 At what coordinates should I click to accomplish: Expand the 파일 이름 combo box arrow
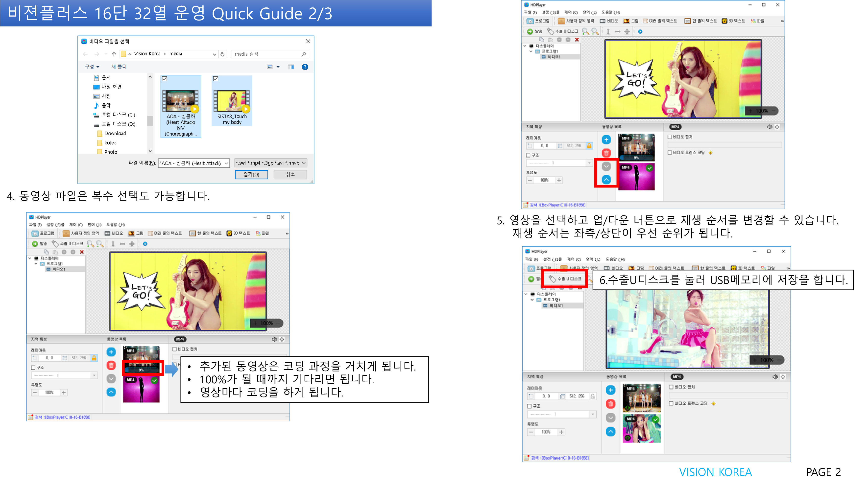[x=226, y=163]
